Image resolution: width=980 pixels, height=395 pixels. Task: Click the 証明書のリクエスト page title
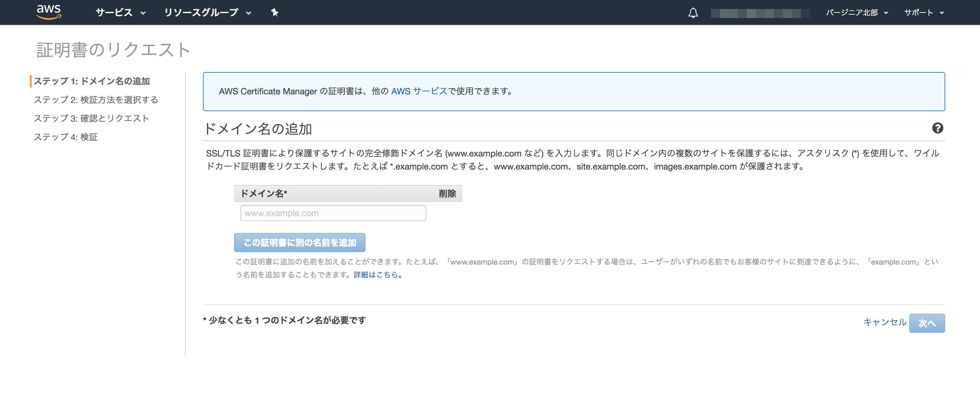(x=113, y=50)
